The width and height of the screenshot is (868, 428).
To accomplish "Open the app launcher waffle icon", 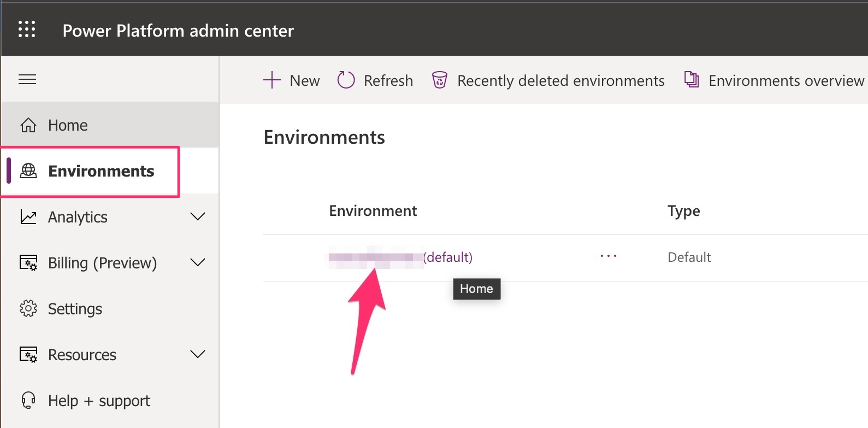I will [27, 29].
